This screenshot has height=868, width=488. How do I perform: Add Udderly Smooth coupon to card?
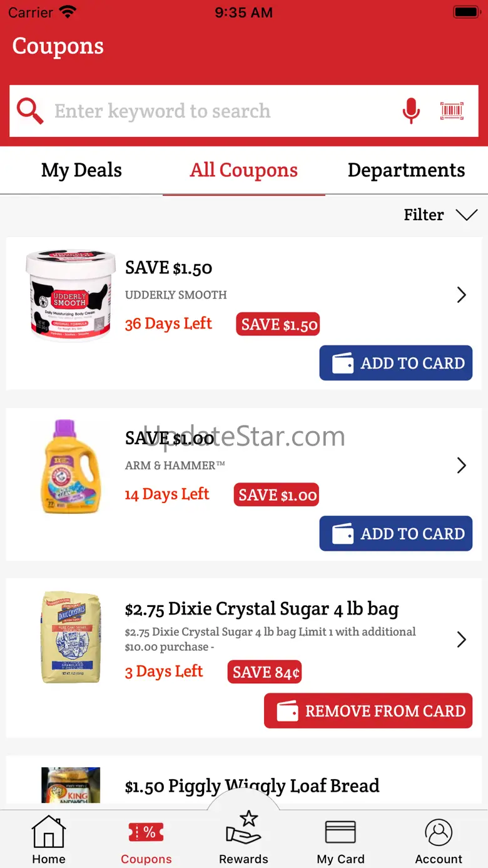[x=395, y=363]
